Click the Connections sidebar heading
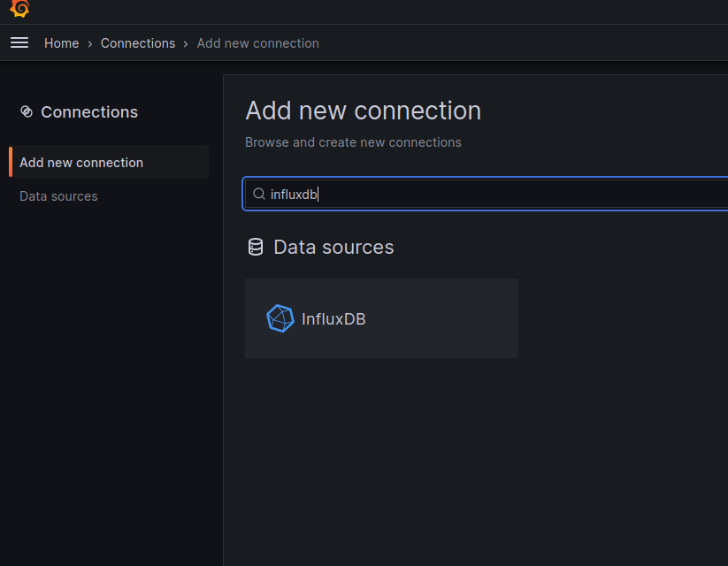Screen dimensions: 728x566 pos(89,112)
